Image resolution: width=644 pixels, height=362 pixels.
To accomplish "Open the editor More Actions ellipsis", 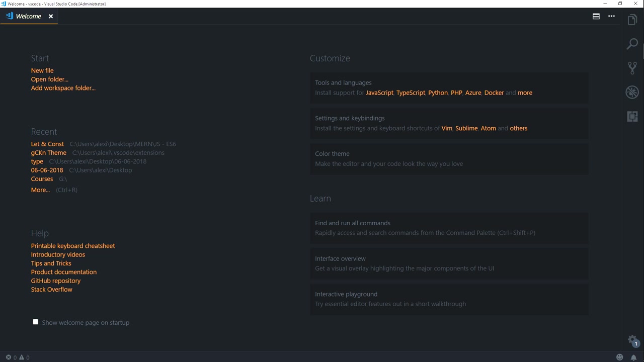I will (611, 16).
